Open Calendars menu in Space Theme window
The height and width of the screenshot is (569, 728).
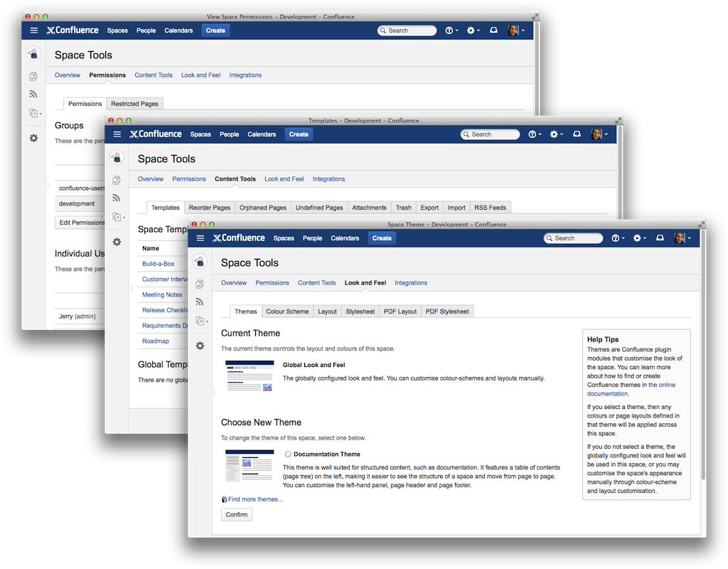[x=345, y=238]
